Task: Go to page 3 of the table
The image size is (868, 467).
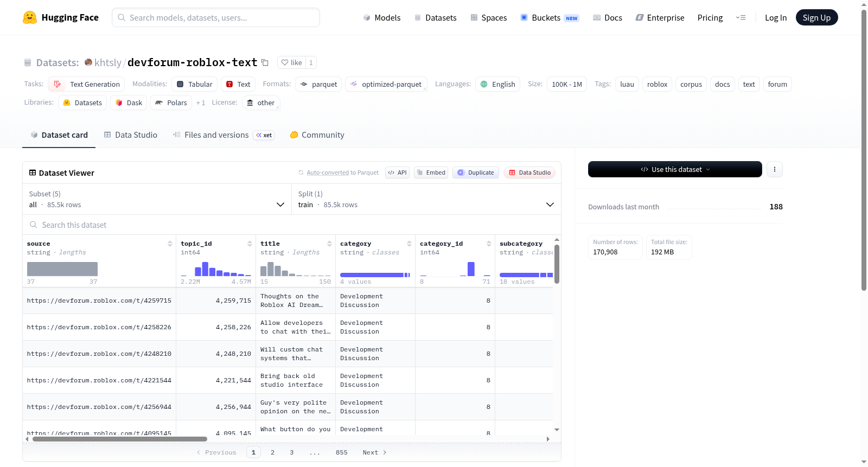Action: coord(291,452)
